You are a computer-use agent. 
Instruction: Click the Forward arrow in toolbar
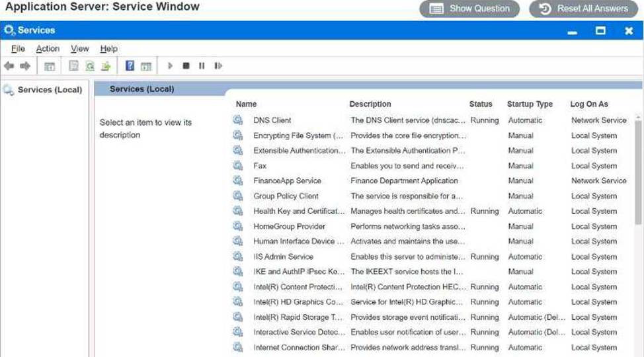pyautogui.click(x=25, y=66)
